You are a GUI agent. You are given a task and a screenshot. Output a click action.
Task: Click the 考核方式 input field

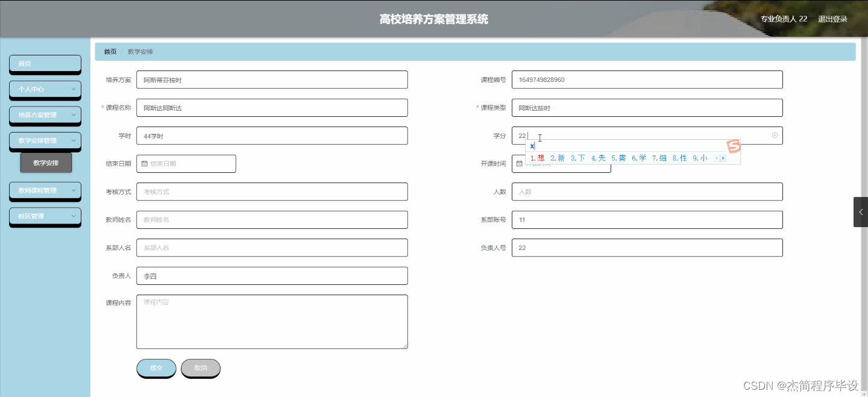coord(272,191)
